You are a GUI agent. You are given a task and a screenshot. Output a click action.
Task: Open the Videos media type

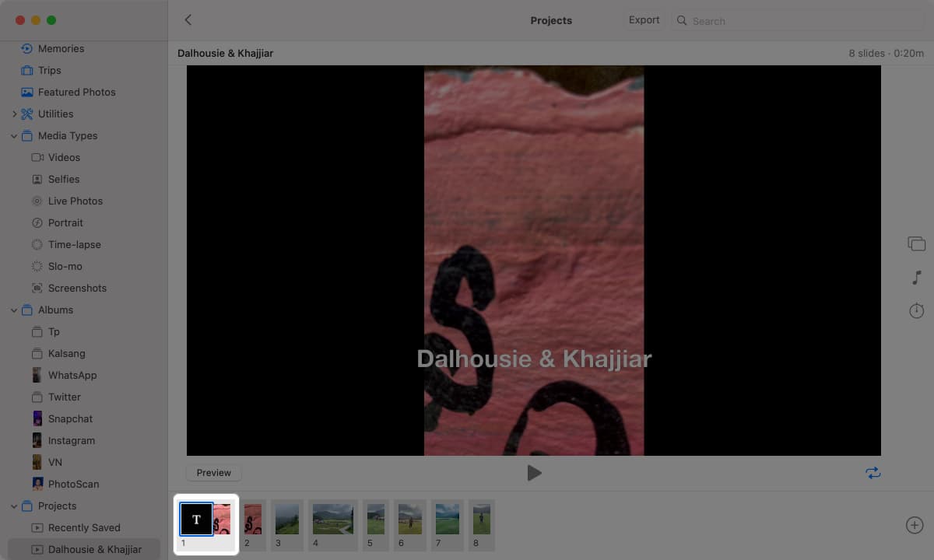coord(64,157)
